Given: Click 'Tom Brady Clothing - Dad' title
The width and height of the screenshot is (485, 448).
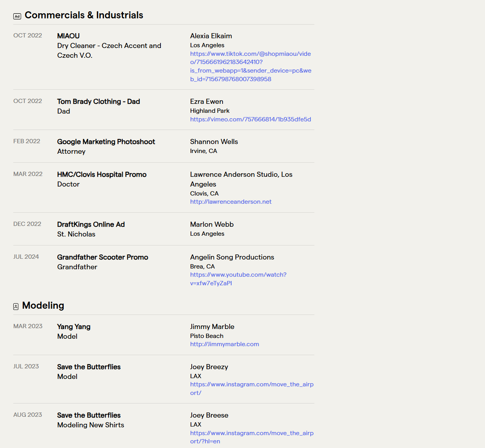Looking at the screenshot, I should [x=98, y=101].
